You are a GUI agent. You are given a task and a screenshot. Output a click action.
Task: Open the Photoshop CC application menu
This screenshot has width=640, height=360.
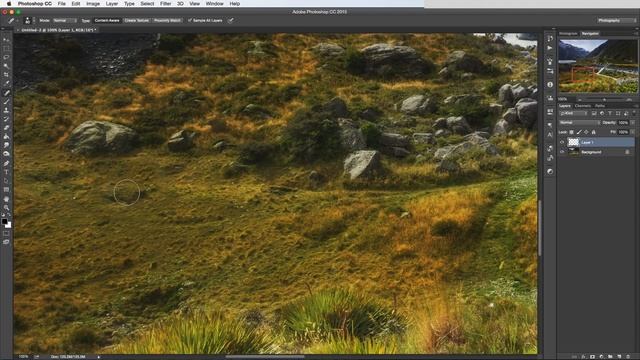[x=35, y=3]
